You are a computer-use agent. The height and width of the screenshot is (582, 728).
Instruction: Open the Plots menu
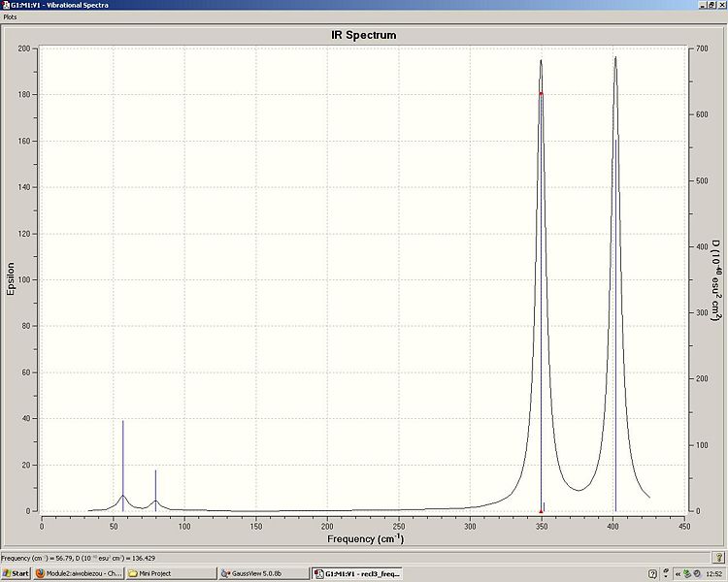click(11, 16)
